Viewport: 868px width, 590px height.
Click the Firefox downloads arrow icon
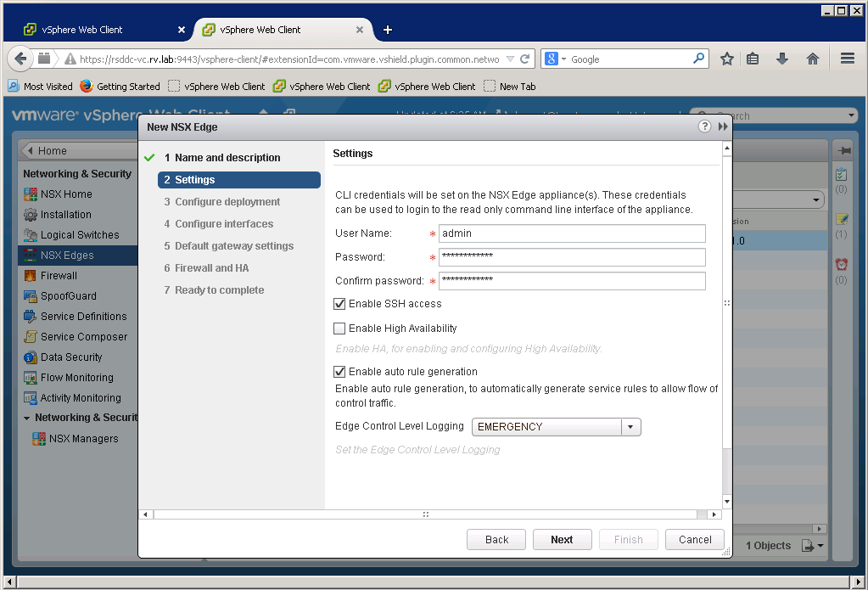pos(782,59)
